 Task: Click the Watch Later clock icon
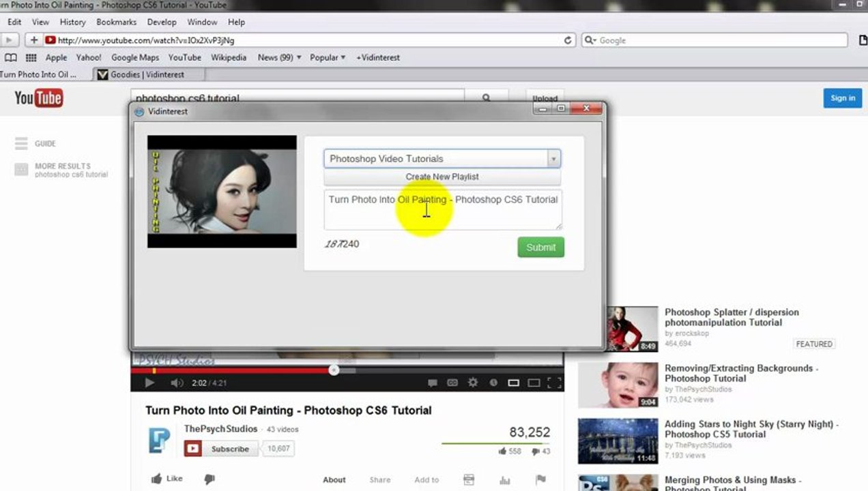[493, 383]
